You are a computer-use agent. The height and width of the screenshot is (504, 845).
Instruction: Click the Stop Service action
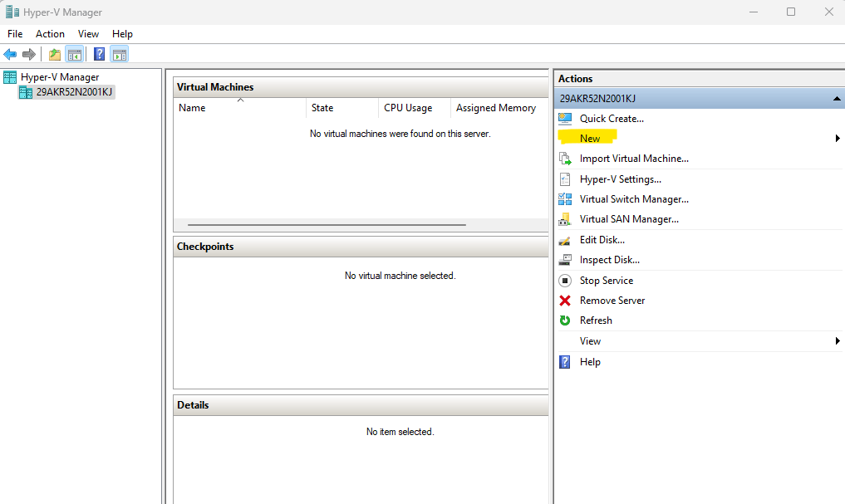[x=608, y=280]
